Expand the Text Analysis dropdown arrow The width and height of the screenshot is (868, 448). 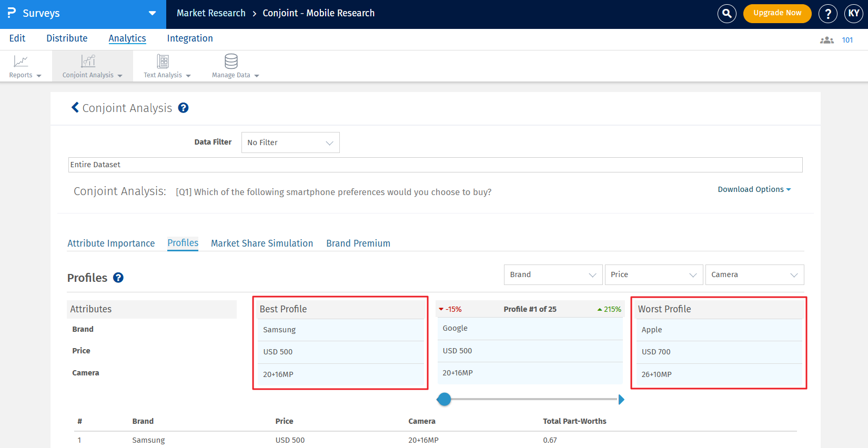[x=188, y=76]
